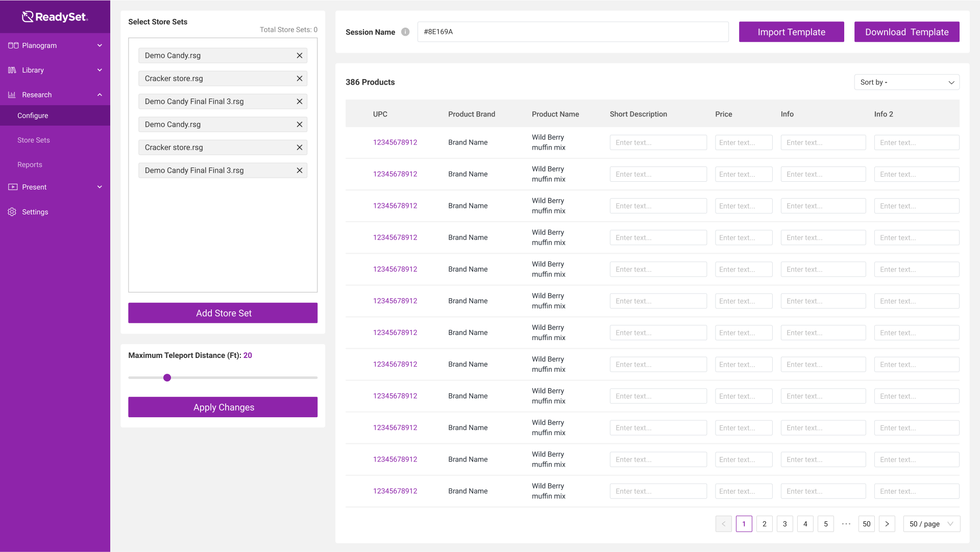980x552 pixels.
Task: Click pagination ellipsis to jump pages
Action: point(846,523)
